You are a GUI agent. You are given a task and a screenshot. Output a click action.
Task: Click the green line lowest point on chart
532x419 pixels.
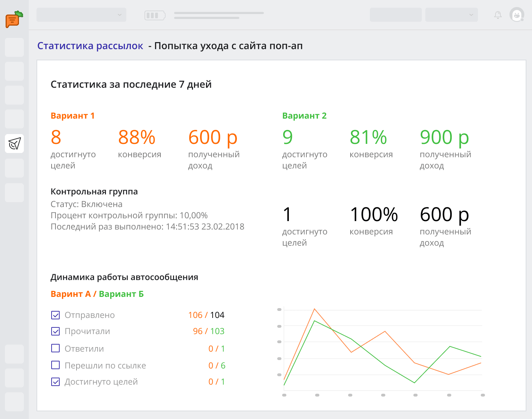pyautogui.click(x=415, y=383)
